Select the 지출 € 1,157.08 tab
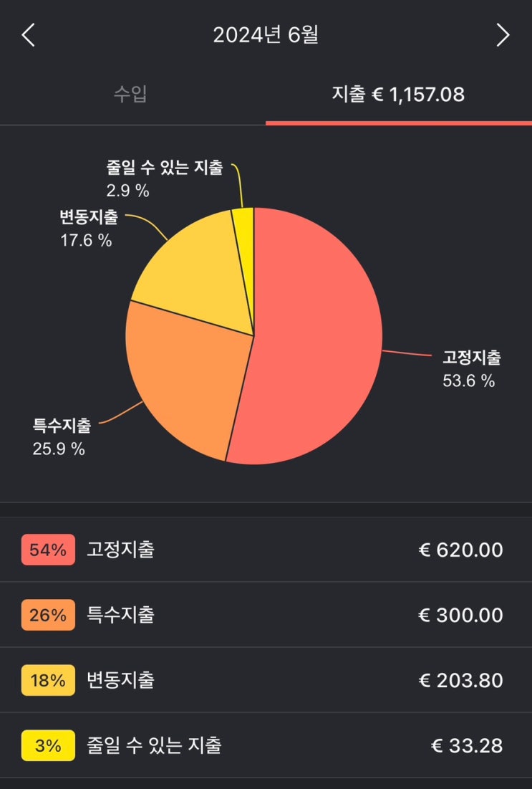The height and width of the screenshot is (789, 532). 398,94
